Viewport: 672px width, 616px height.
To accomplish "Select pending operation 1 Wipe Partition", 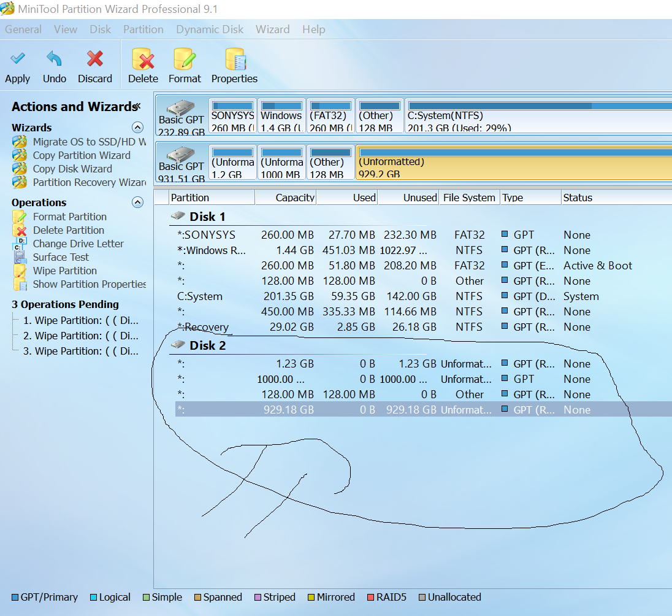I will click(80, 320).
